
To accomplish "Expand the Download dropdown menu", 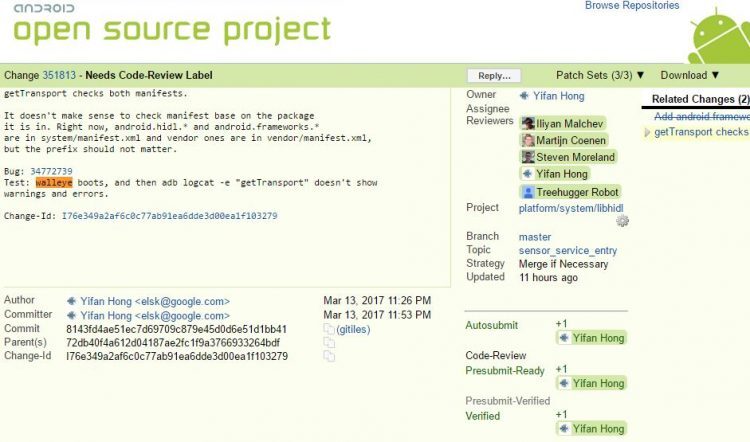I will point(690,75).
